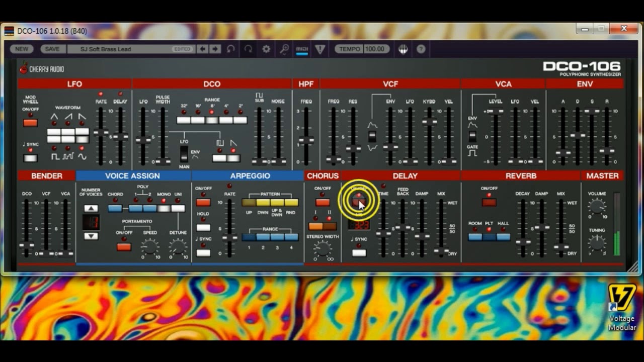Toggle the Arpeggio ON/OFF button
The height and width of the screenshot is (362, 644).
click(x=203, y=202)
